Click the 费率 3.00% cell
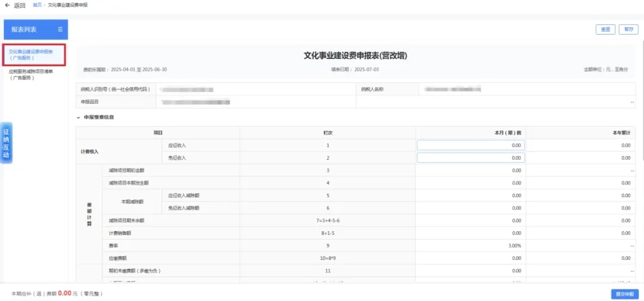The image size is (644, 301). (x=470, y=246)
